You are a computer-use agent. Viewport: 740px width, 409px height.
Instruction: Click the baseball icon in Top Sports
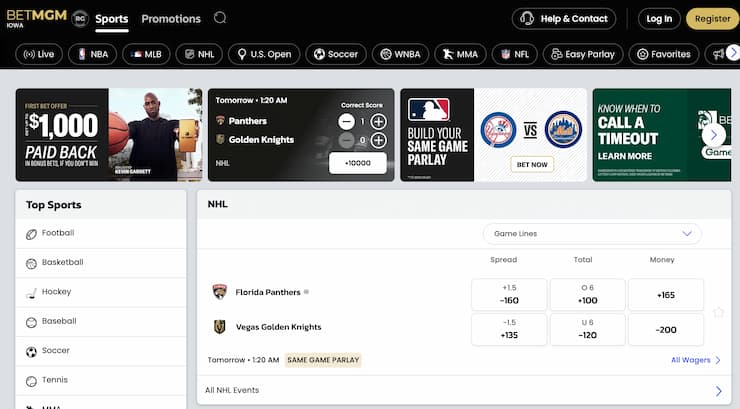click(31, 323)
